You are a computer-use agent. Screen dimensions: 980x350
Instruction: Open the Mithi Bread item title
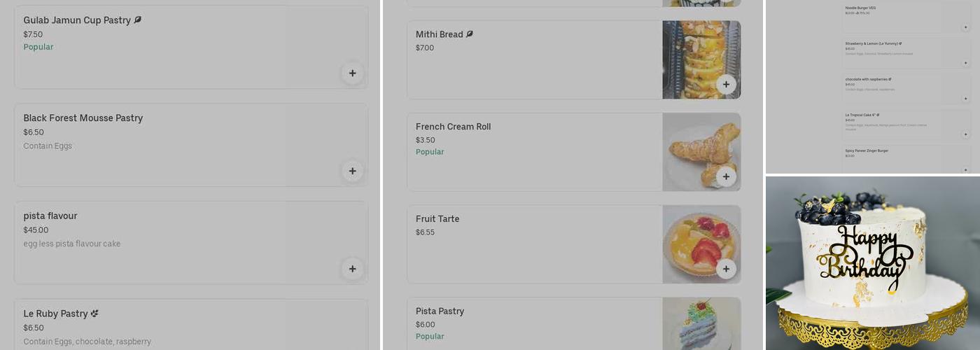439,34
